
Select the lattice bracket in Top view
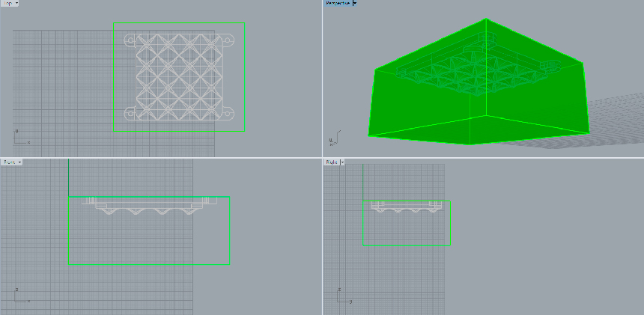(x=179, y=77)
